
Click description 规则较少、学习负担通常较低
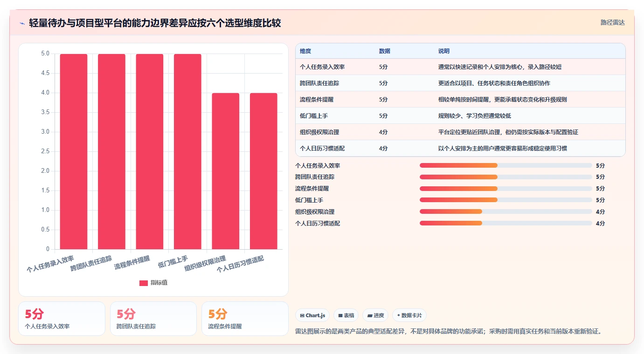(x=475, y=116)
